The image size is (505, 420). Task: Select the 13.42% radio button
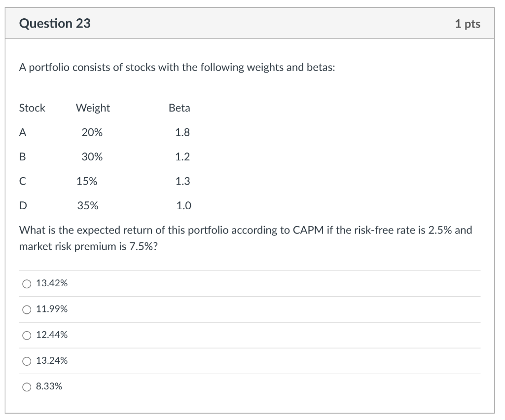(26, 284)
